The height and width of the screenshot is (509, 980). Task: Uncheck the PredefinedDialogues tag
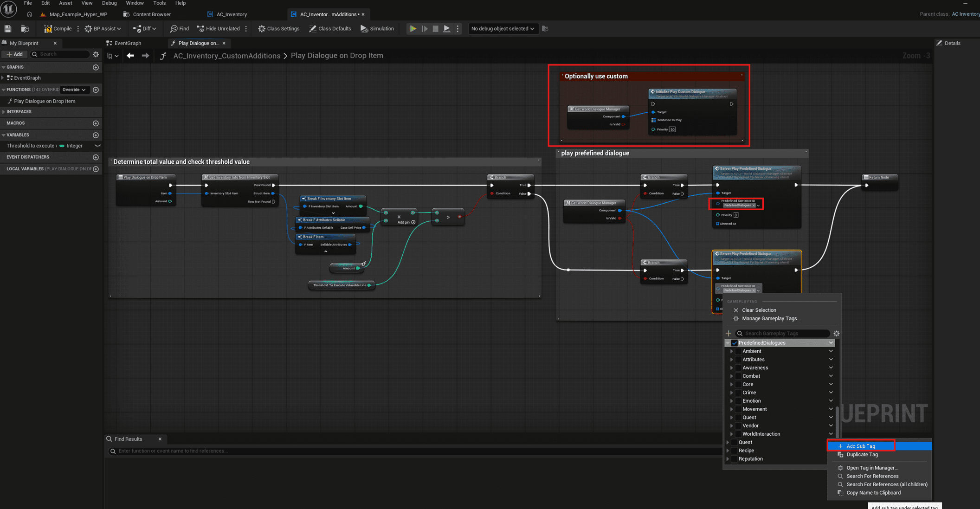(x=735, y=343)
